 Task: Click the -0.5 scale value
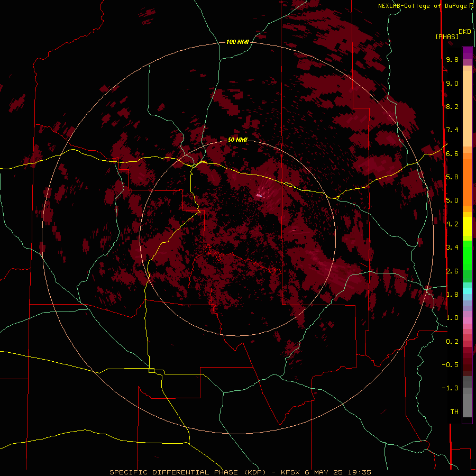[x=450, y=364]
